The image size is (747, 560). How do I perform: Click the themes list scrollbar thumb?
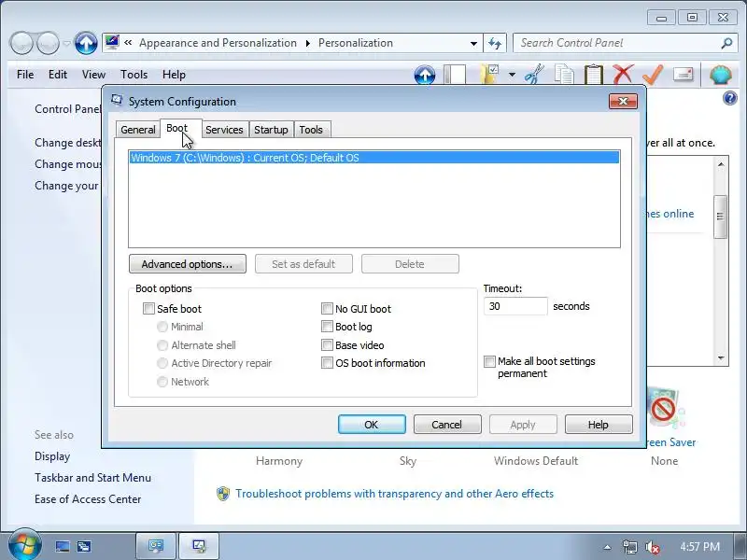(720, 217)
